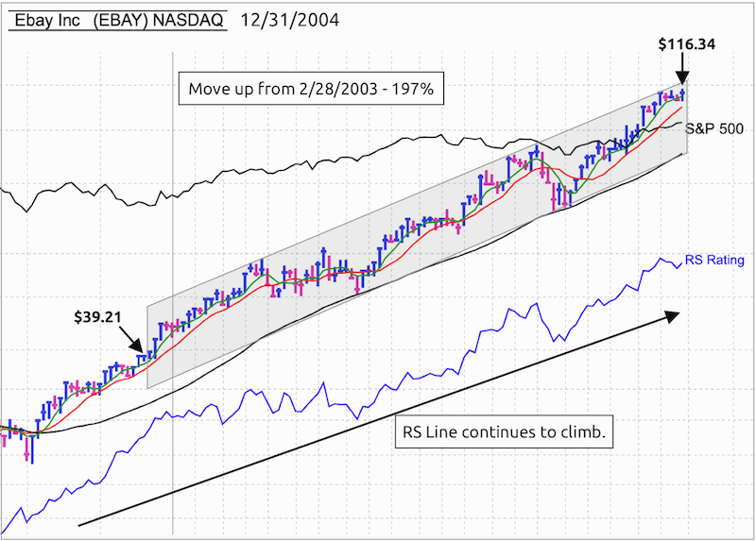Click the Ebay Inc (EBAY) NASDAQ title

[119, 20]
